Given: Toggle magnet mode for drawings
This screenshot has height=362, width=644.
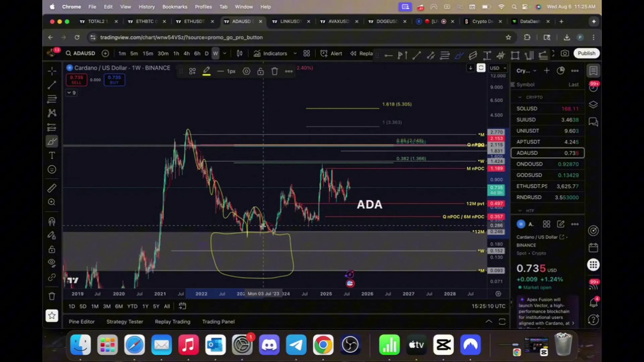Looking at the screenshot, I should point(52,221).
